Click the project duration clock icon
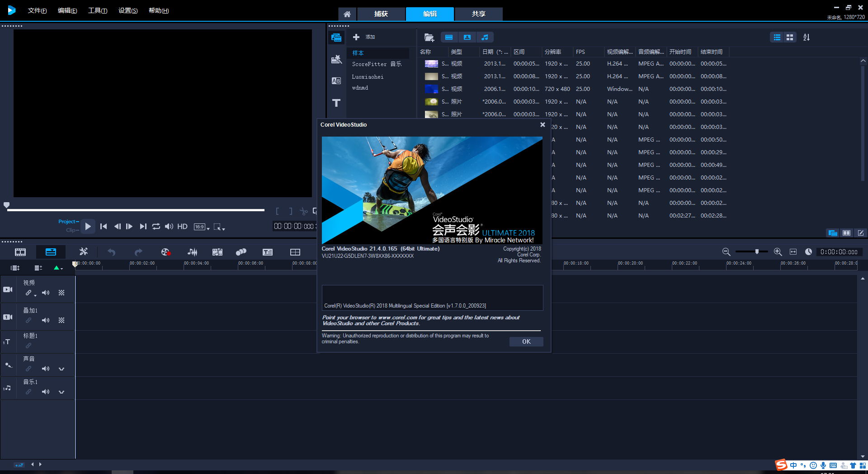 pyautogui.click(x=808, y=252)
